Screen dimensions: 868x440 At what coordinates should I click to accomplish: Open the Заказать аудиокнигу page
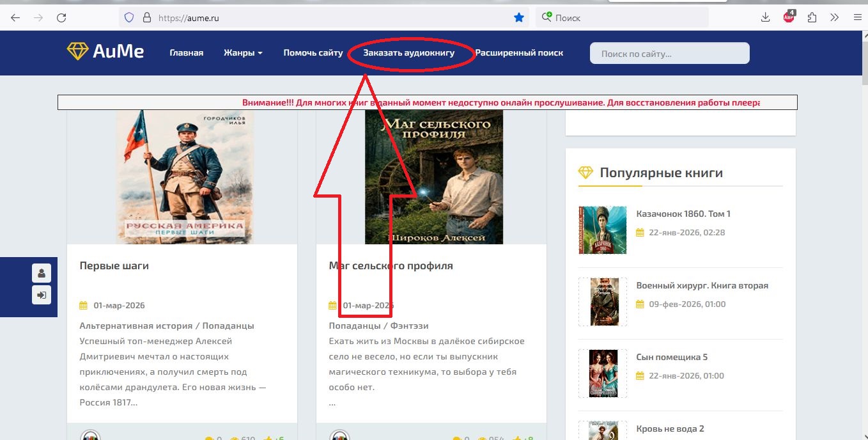tap(409, 53)
